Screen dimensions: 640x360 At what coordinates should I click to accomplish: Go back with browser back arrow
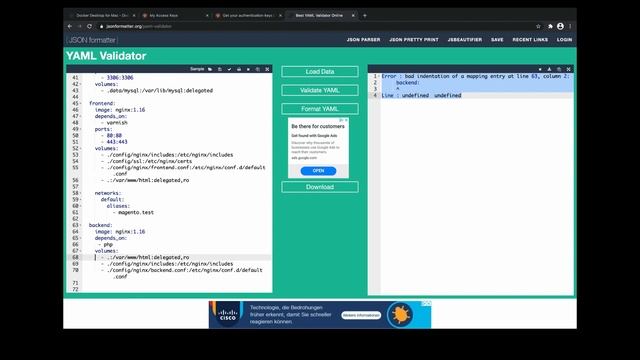pyautogui.click(x=70, y=26)
